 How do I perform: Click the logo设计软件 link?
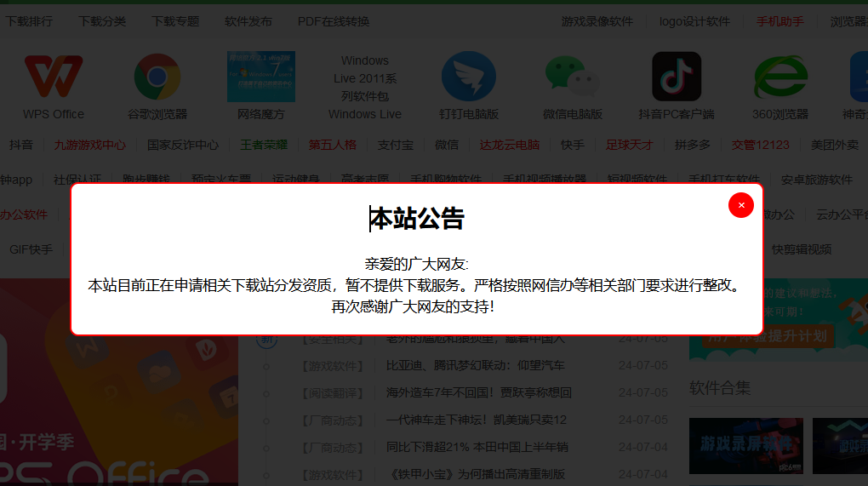[694, 21]
